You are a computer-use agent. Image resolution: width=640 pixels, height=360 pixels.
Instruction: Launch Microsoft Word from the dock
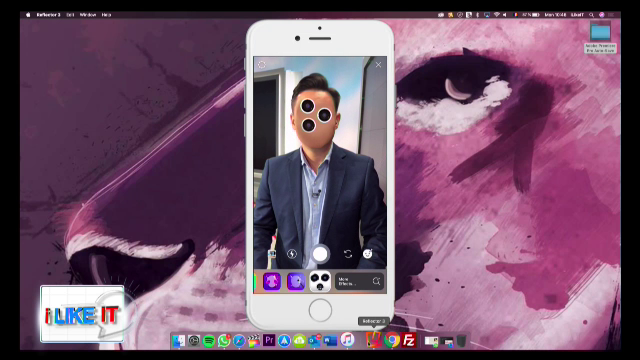pos(330,341)
